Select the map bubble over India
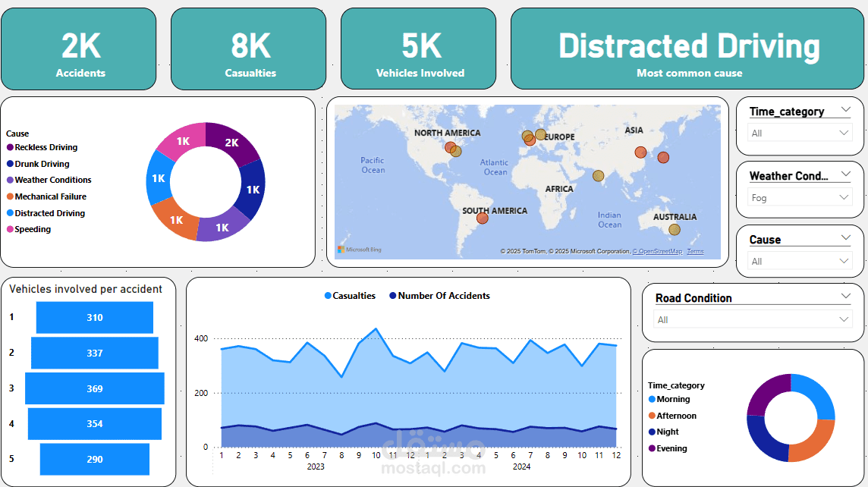The height and width of the screenshot is (487, 868). [599, 175]
